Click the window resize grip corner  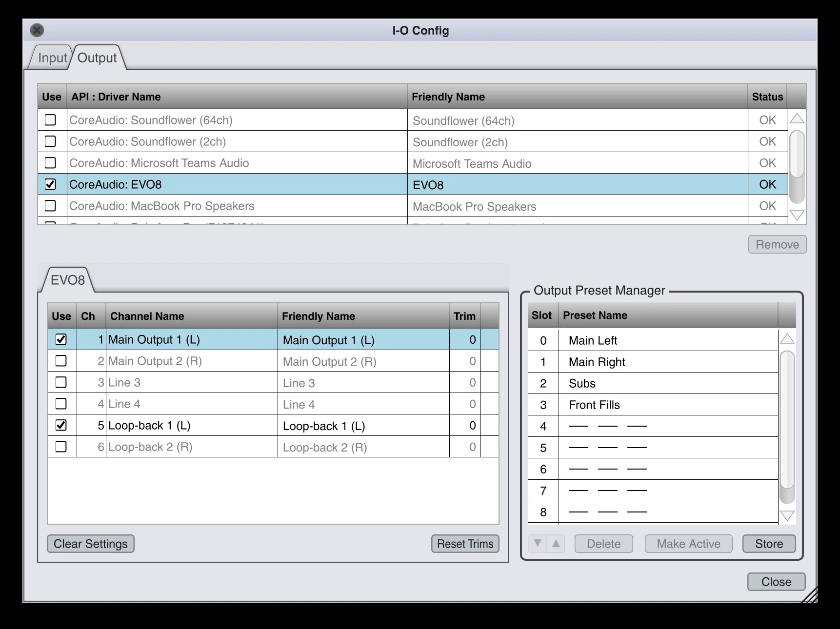point(809,594)
